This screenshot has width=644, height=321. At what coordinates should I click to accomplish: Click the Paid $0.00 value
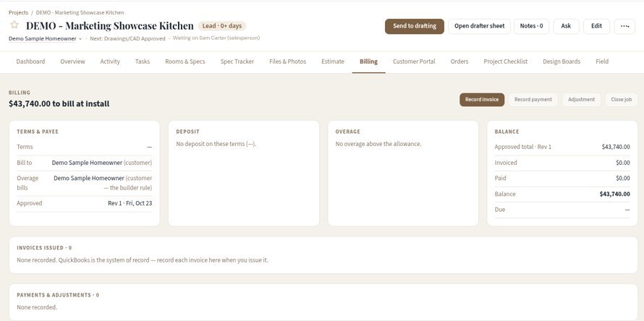622,178
